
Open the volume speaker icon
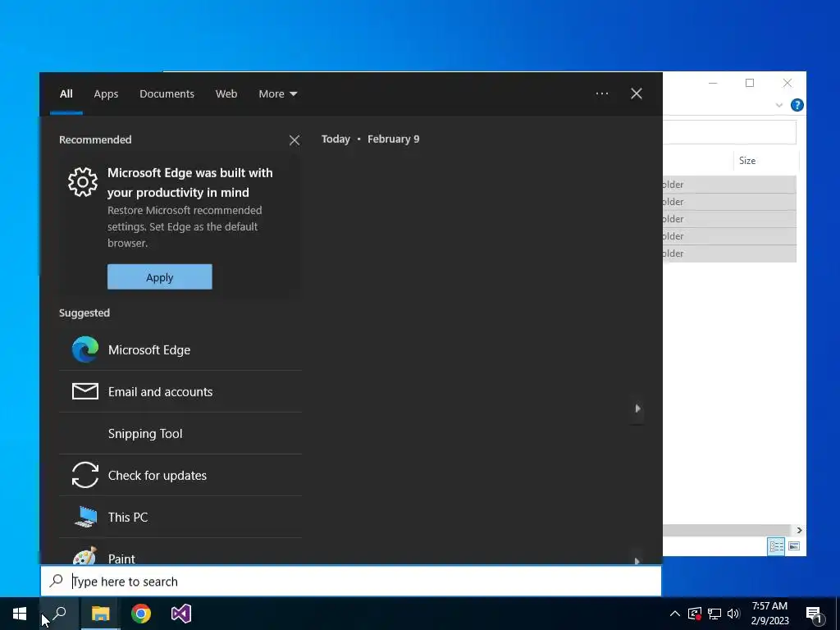733,614
